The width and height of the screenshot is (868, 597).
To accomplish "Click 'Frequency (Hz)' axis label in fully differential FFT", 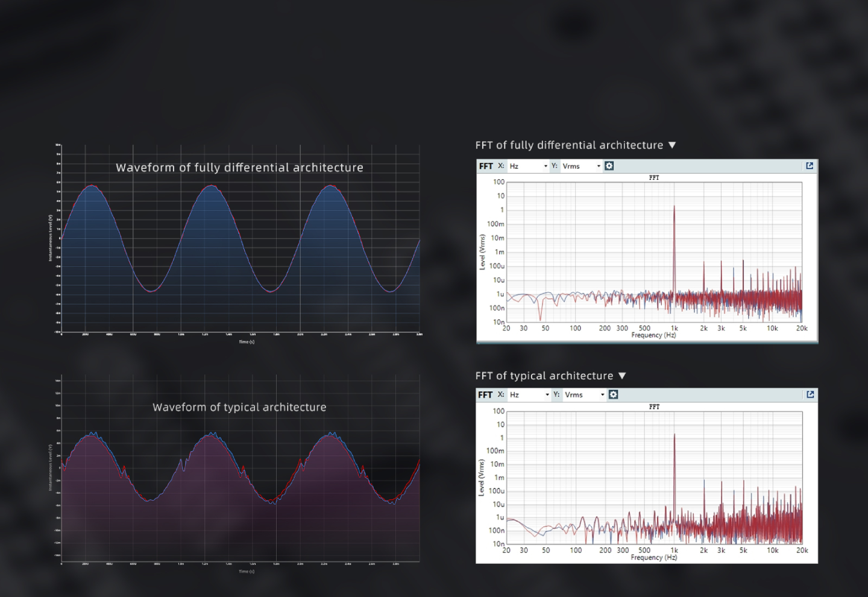I will point(653,335).
